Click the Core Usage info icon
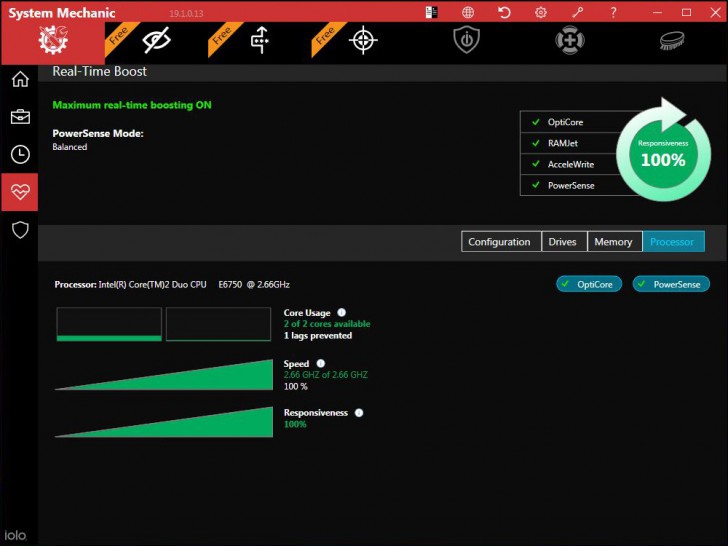 click(x=341, y=312)
